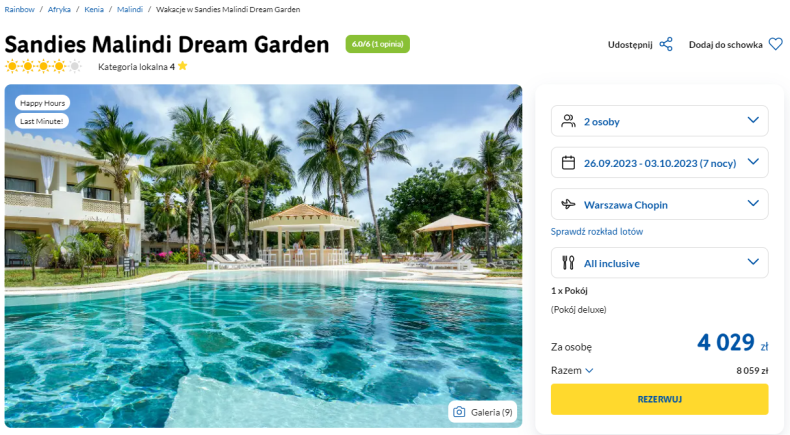
Task: Open the 26.09.2023 - 03.10.2023 date dropdown
Action: point(660,162)
